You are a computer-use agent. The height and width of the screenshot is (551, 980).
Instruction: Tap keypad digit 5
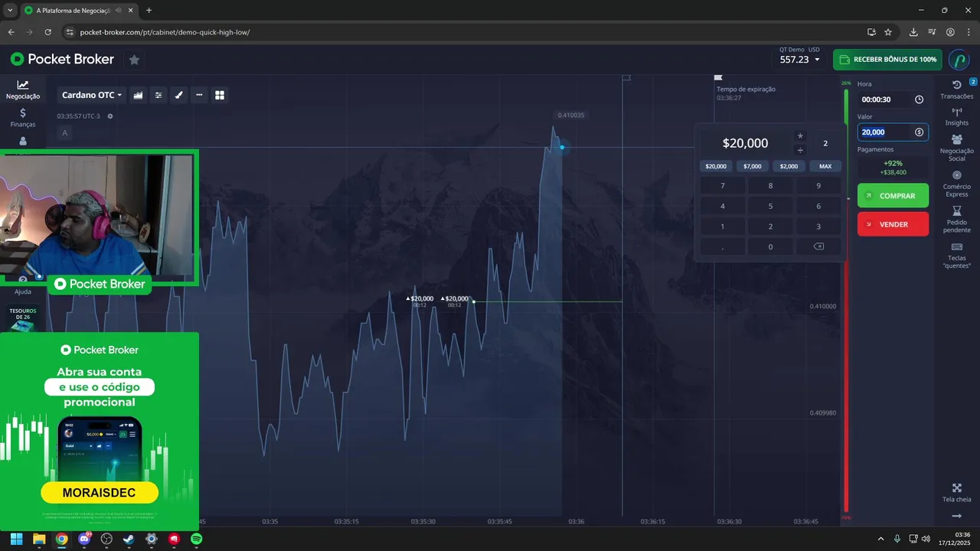point(770,206)
